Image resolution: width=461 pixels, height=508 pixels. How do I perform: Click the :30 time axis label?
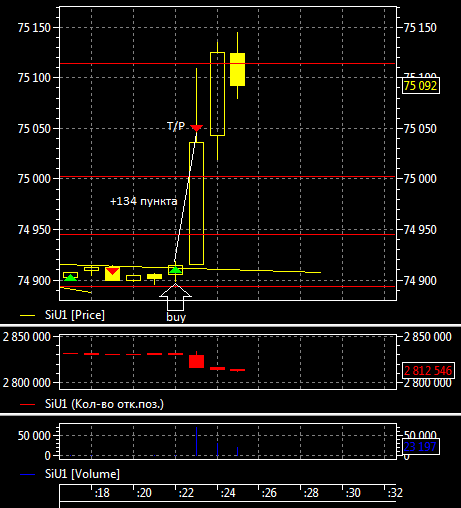point(353,493)
